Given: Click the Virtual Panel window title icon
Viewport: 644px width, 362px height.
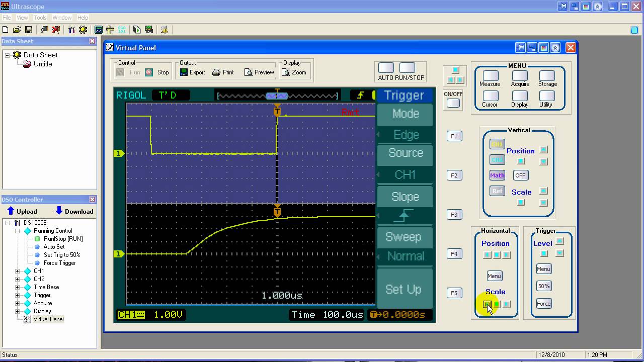Looking at the screenshot, I should [x=110, y=48].
